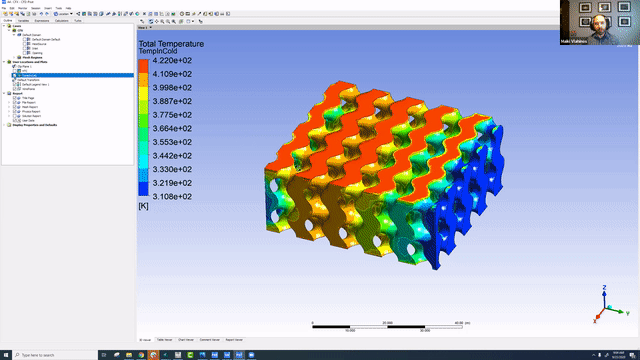Collapse the Cases tree node
Viewport: 640px width, 360px height.
pos(4,26)
